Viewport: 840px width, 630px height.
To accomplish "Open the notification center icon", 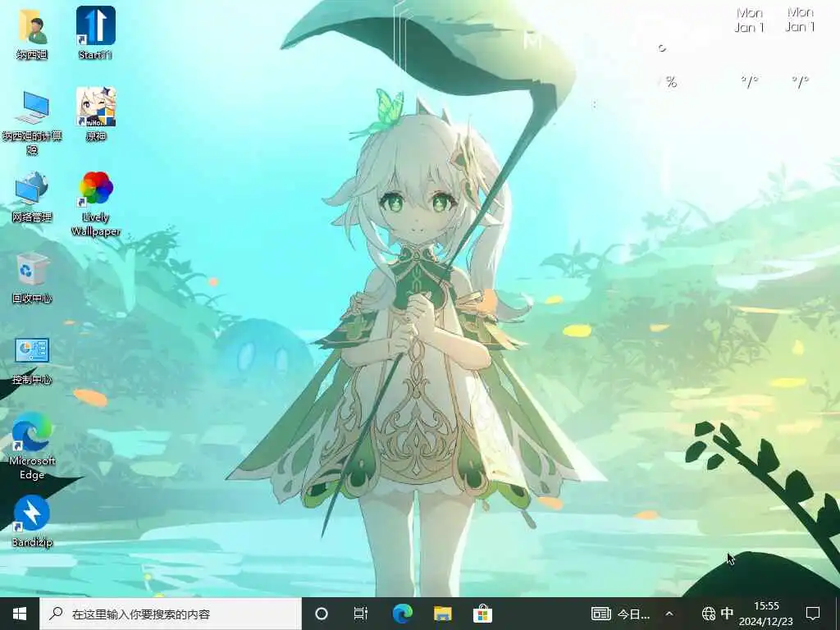I will (813, 614).
